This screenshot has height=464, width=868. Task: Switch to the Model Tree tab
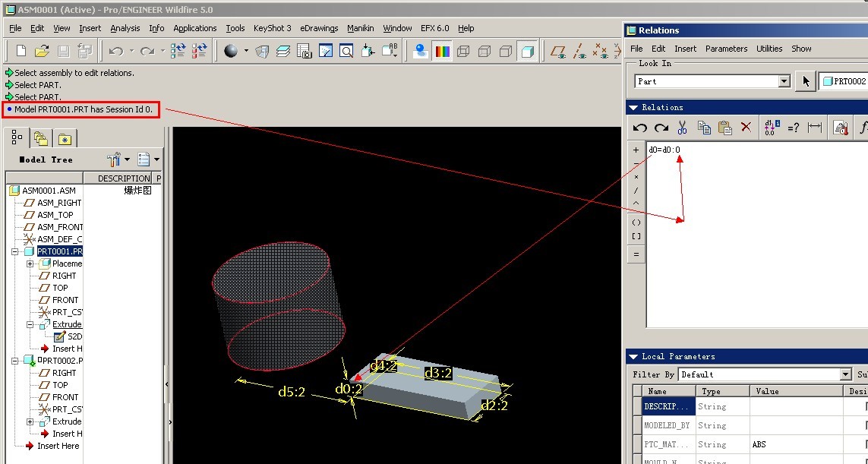pos(17,137)
